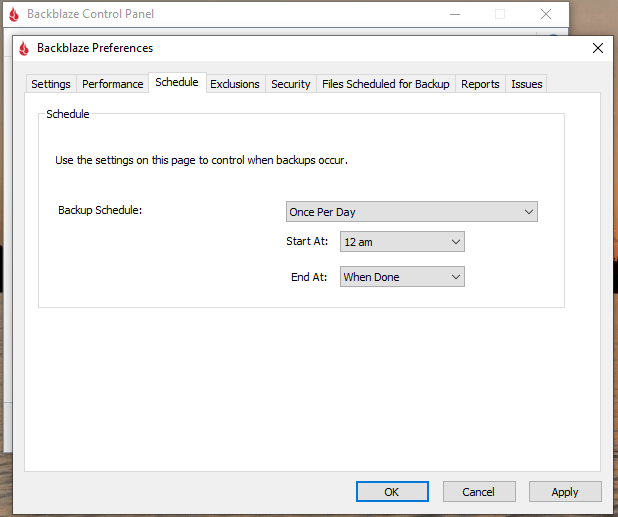Image resolution: width=618 pixels, height=517 pixels.
Task: View the Issues tab
Action: pyautogui.click(x=526, y=84)
